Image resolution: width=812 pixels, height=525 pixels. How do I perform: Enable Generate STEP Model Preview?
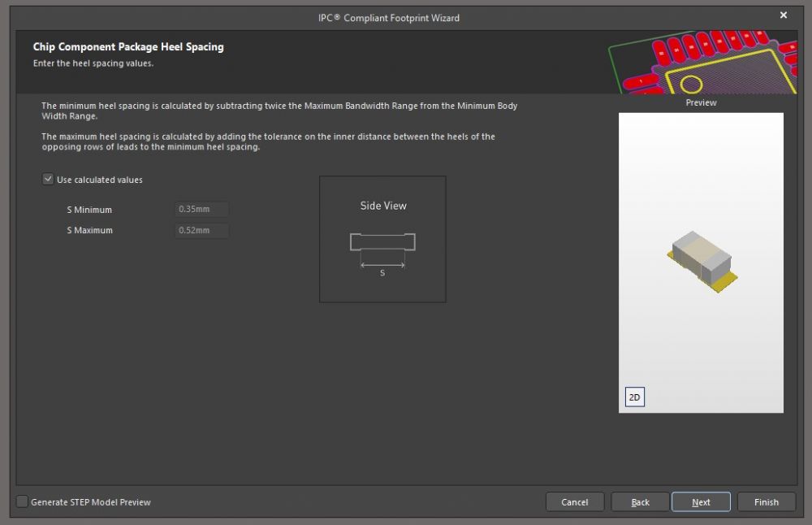(22, 502)
